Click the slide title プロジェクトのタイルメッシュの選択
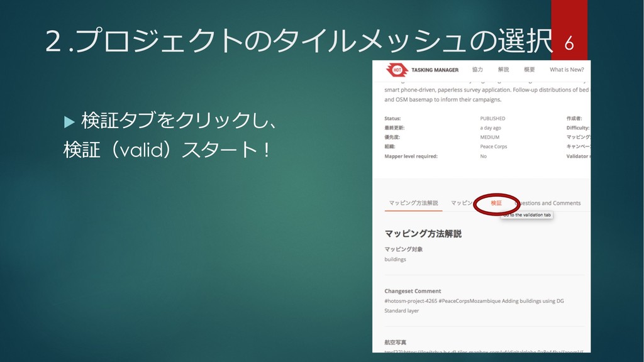Image resolution: width=644 pixels, height=362 pixels. point(299,41)
